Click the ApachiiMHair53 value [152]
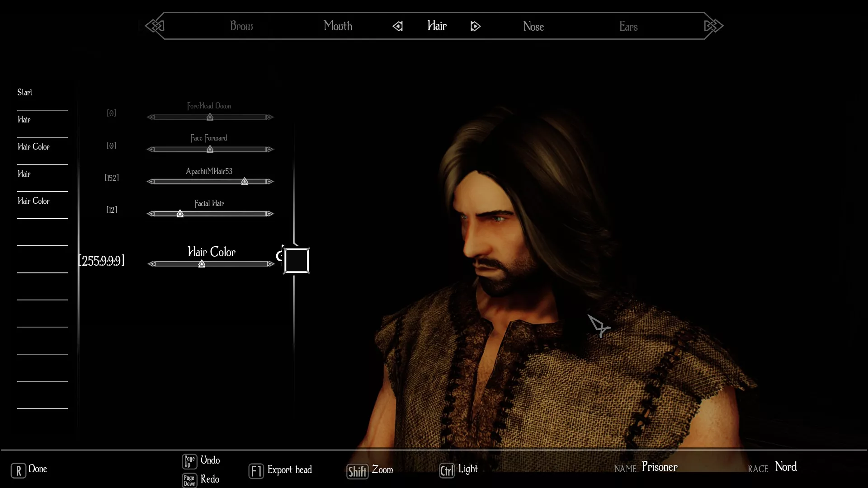Screen dimensions: 868x488 (x=112, y=178)
